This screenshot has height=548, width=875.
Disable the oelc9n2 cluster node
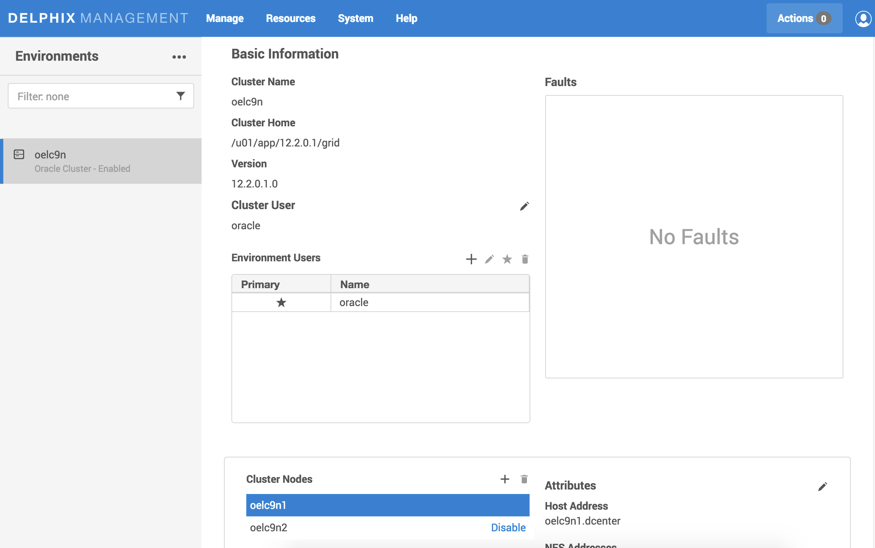click(508, 528)
